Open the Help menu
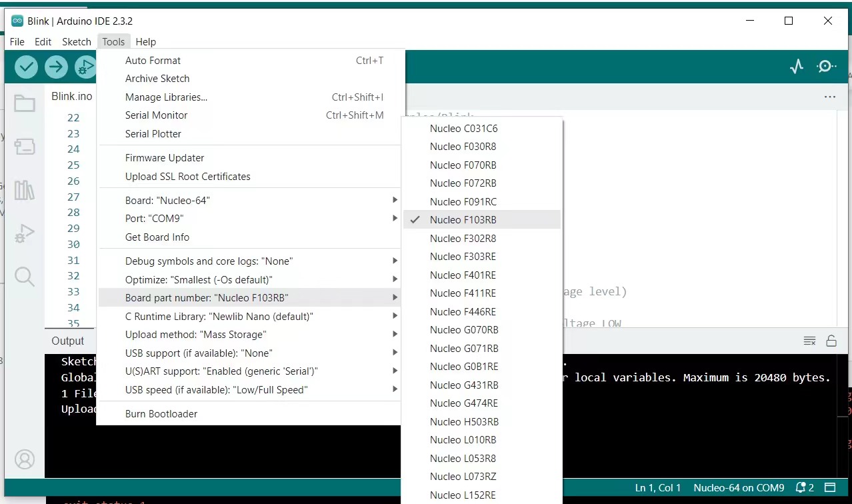Viewport: 852px width, 504px height. 146,41
